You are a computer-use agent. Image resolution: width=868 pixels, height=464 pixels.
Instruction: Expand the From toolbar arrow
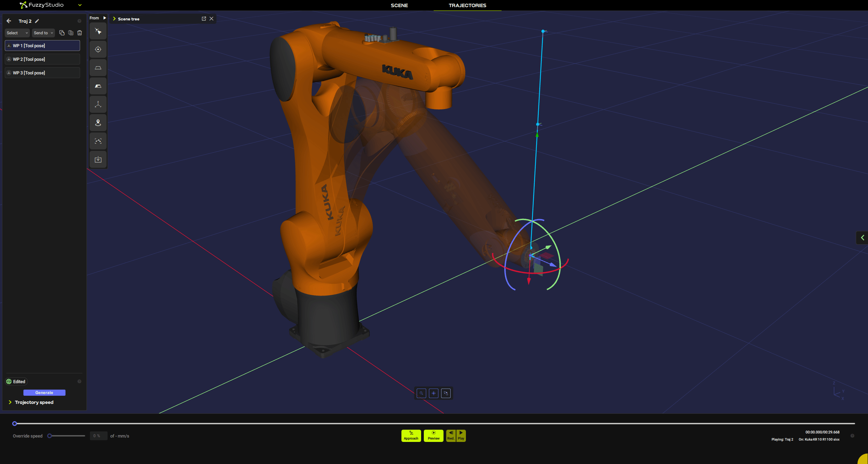pyautogui.click(x=105, y=18)
